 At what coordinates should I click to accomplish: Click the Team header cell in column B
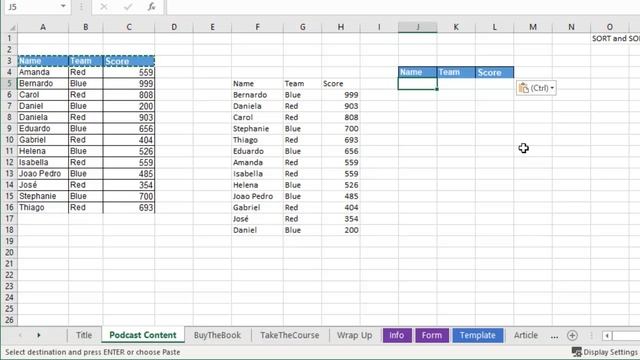tap(86, 61)
